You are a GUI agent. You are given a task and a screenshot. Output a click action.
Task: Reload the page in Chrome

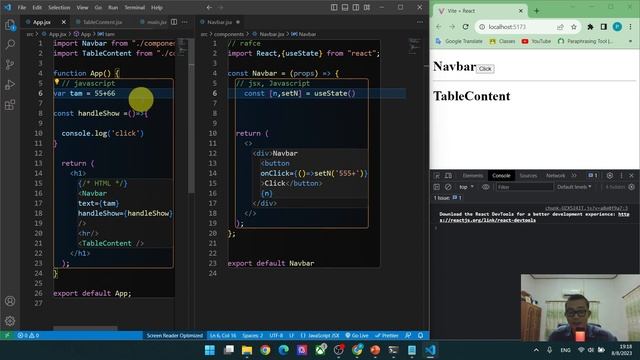click(x=465, y=27)
